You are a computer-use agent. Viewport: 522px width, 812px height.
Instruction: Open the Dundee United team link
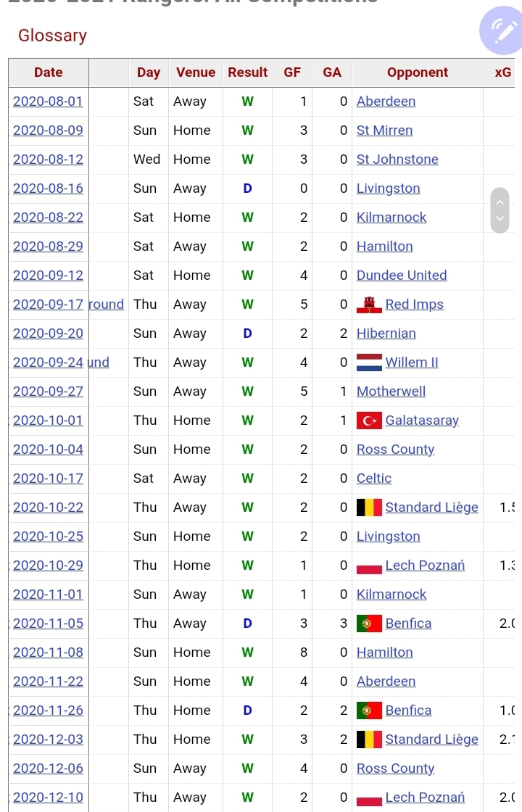pyautogui.click(x=402, y=275)
